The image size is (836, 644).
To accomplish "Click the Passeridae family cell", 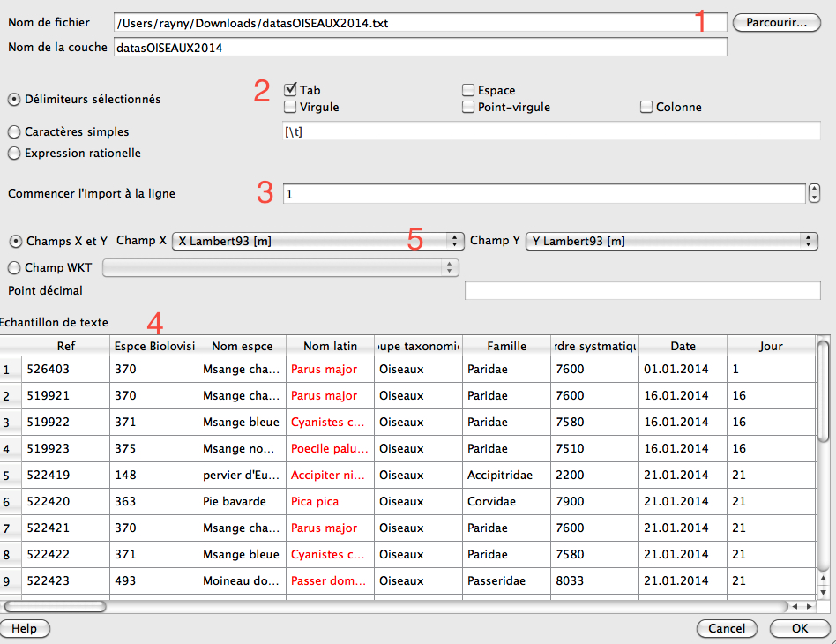I will pos(506,580).
